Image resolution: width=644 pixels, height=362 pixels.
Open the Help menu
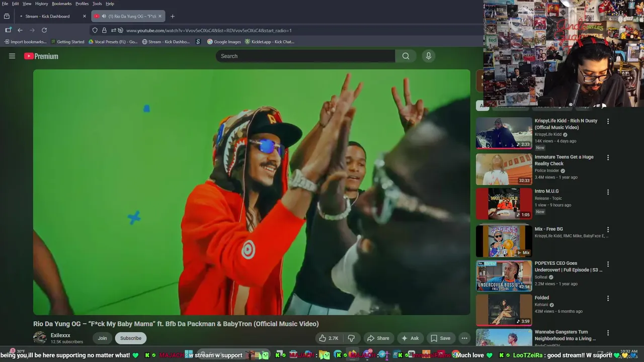click(x=110, y=4)
